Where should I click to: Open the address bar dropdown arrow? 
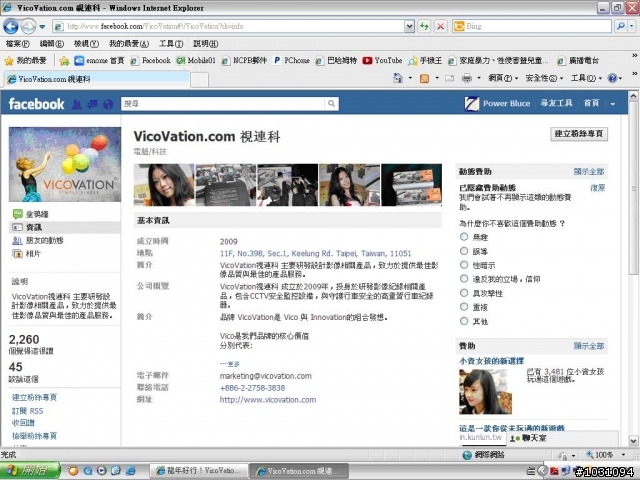(x=409, y=27)
